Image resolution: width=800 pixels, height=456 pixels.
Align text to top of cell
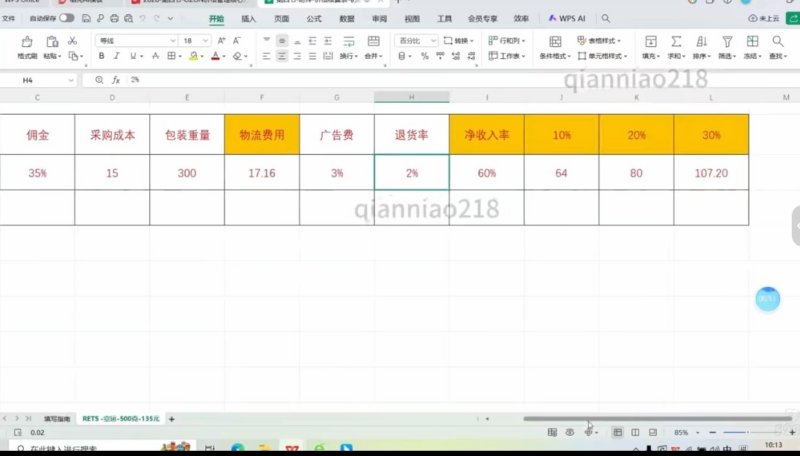coord(267,40)
